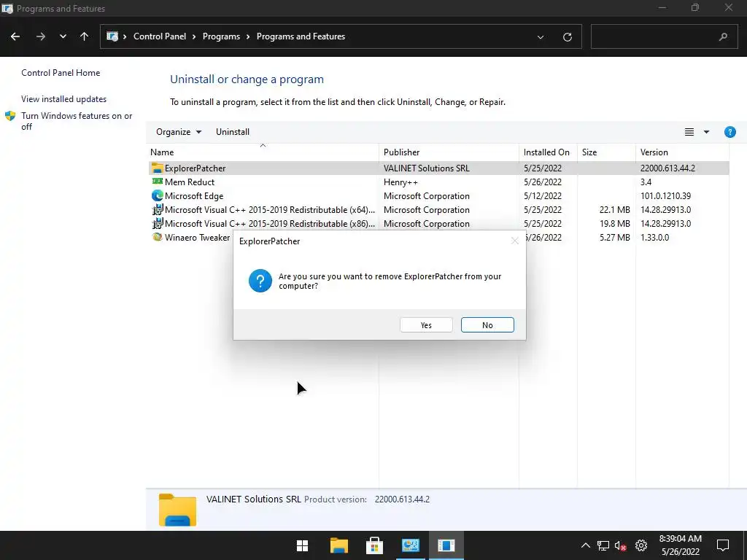This screenshot has height=560, width=747.
Task: Sort by the Publisher column header
Action: pyautogui.click(x=449, y=152)
